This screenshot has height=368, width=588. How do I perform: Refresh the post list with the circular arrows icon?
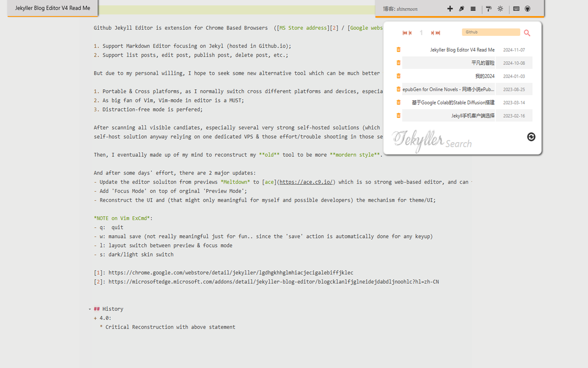click(x=531, y=137)
